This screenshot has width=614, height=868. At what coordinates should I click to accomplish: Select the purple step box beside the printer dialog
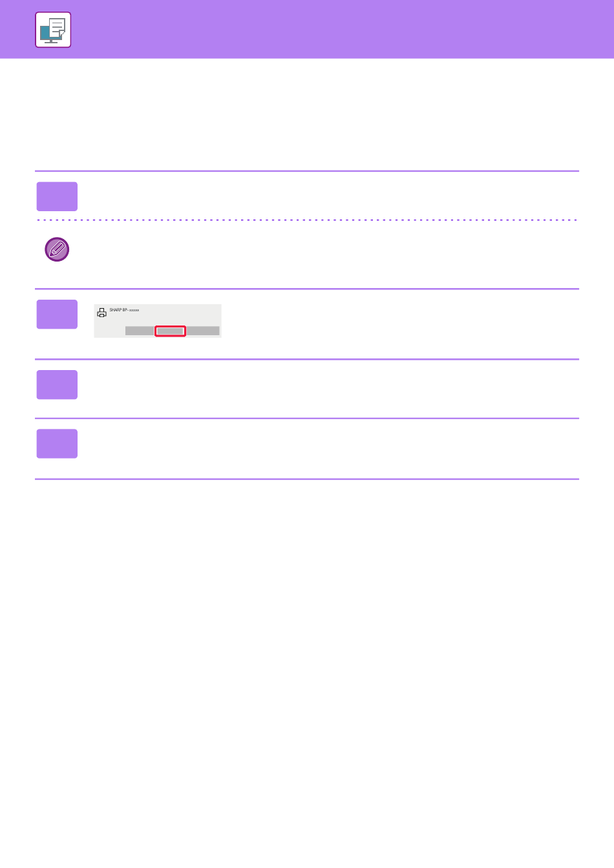57,315
